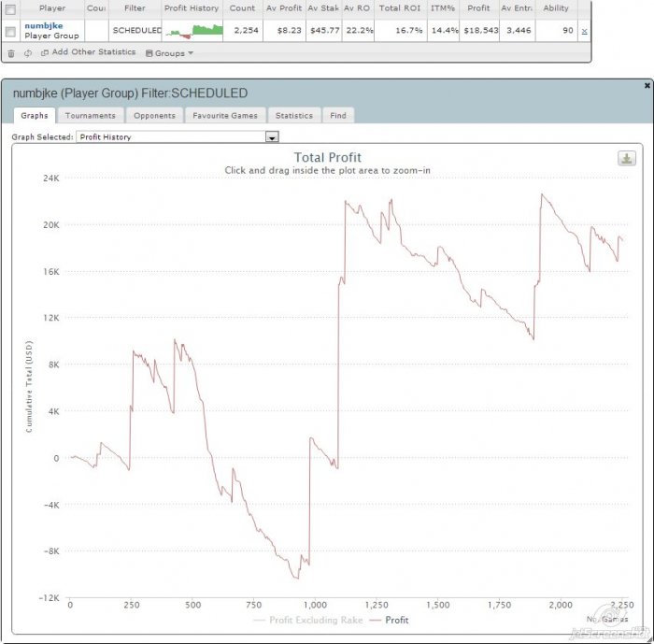The image size is (654, 644).
Task: Switch to the Graphs tab
Action: 35,115
